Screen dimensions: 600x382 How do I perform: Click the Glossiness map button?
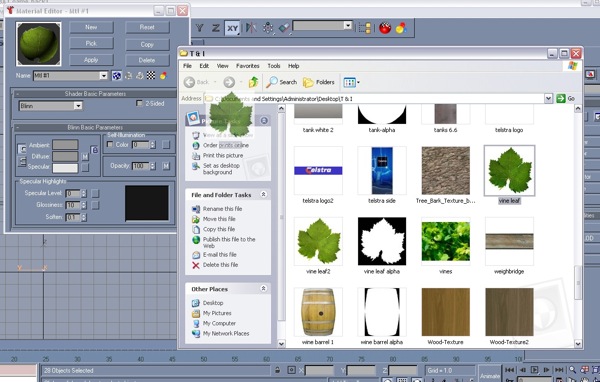(95, 205)
